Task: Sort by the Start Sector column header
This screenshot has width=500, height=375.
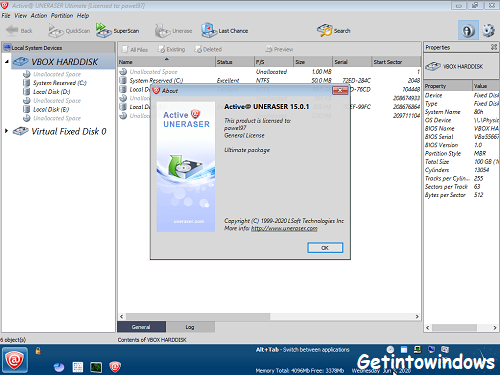Action: click(396, 62)
